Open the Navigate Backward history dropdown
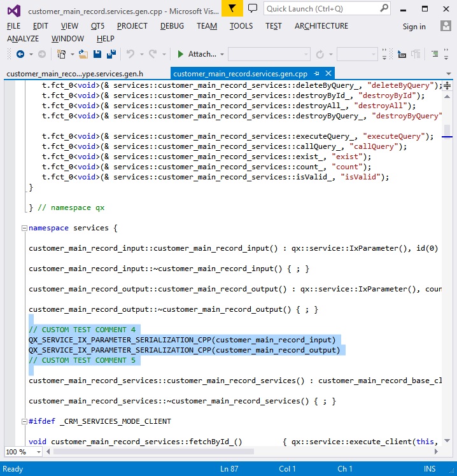The image size is (457, 476). pyautogui.click(x=31, y=55)
